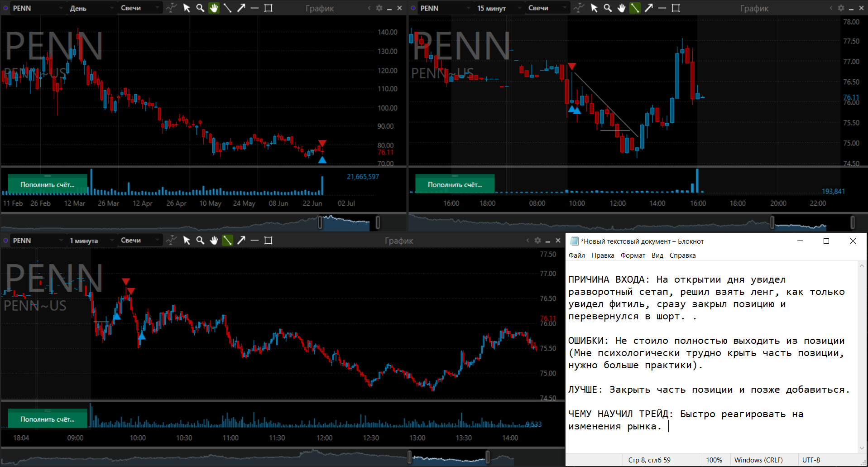Select the rectangle tool in 1-minute chart
The image size is (868, 467).
tap(269, 241)
